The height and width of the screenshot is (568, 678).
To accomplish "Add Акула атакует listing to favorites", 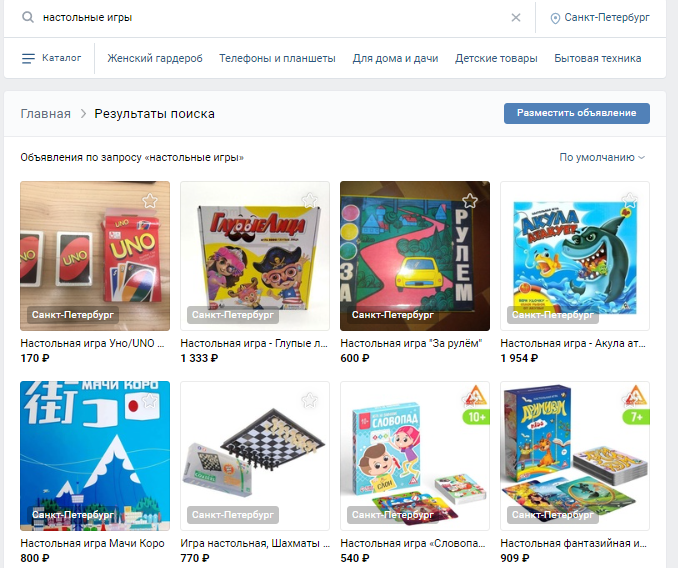I will tap(630, 201).
